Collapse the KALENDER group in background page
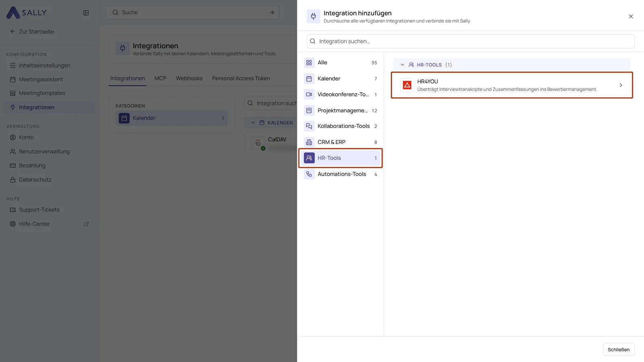 point(253,123)
